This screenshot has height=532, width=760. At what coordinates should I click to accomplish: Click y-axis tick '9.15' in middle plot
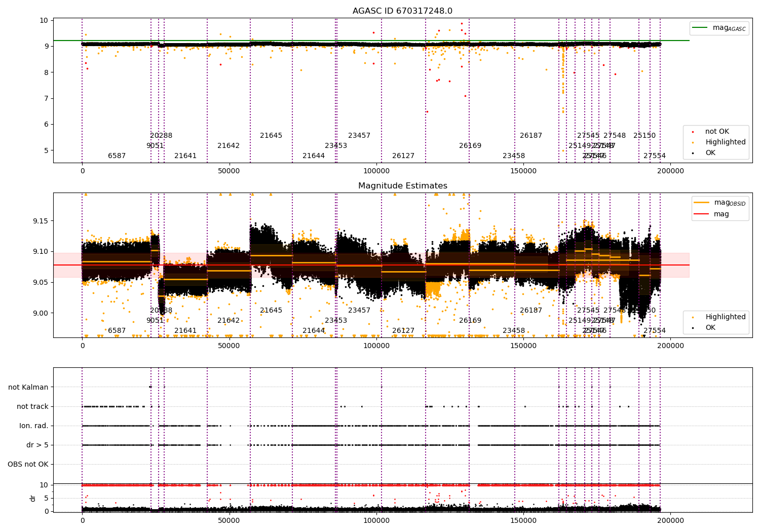[x=40, y=221]
